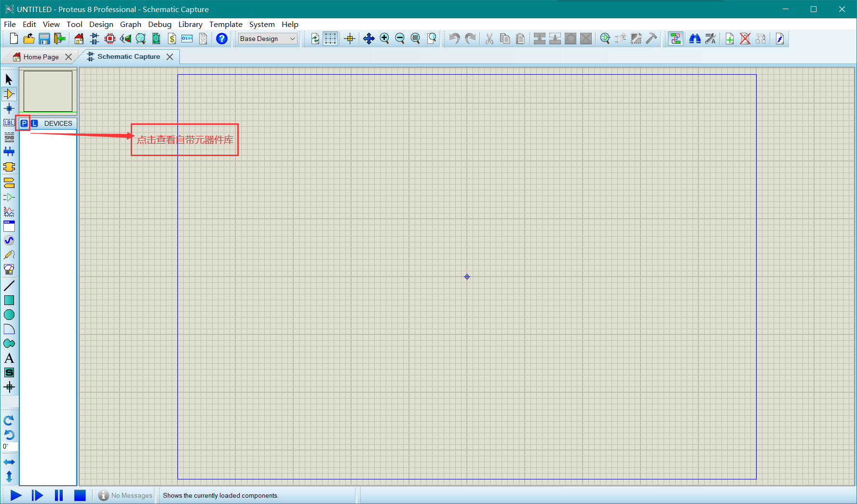
Task: Flip horizontally with X-Mirror icon
Action: coord(9,462)
